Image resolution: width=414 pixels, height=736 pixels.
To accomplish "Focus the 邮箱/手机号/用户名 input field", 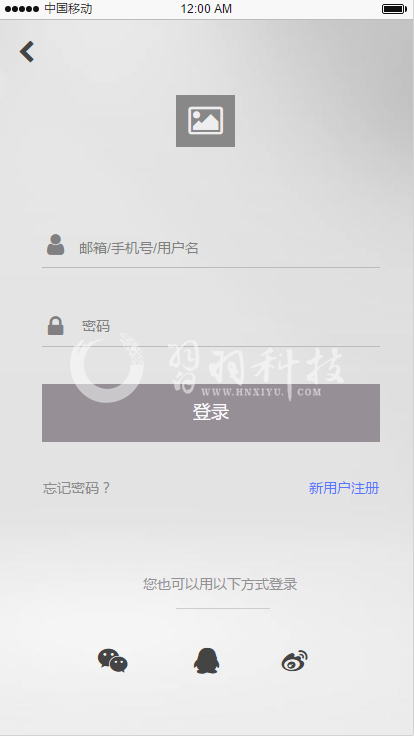I will click(x=211, y=248).
